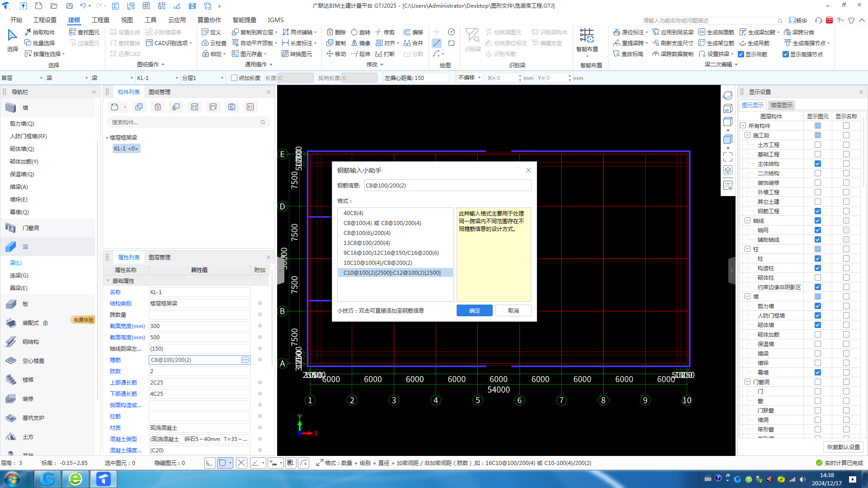This screenshot has width=868, height=488.
Task: Collapse the 楼层框架梁 tree node
Action: pos(107,137)
